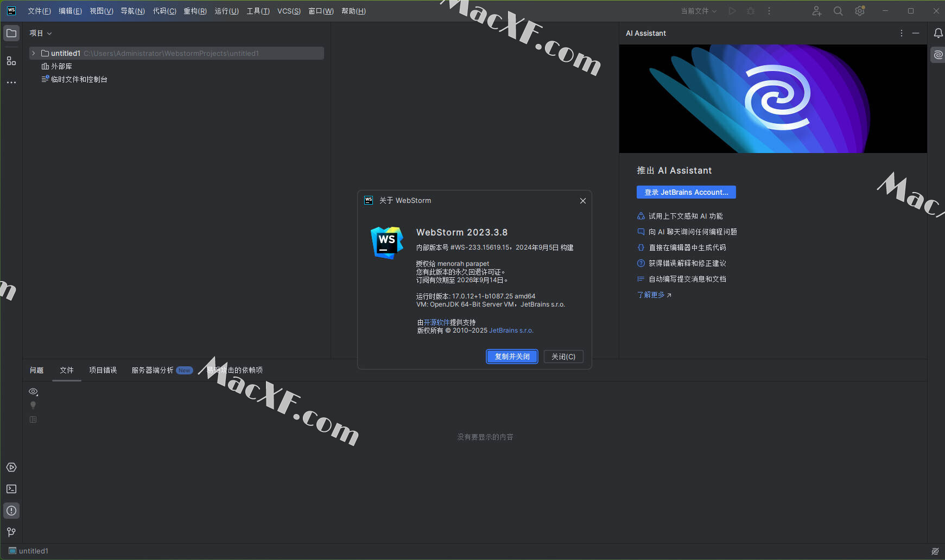
Task: Close the About WebStorm dialog with X
Action: pyautogui.click(x=583, y=201)
